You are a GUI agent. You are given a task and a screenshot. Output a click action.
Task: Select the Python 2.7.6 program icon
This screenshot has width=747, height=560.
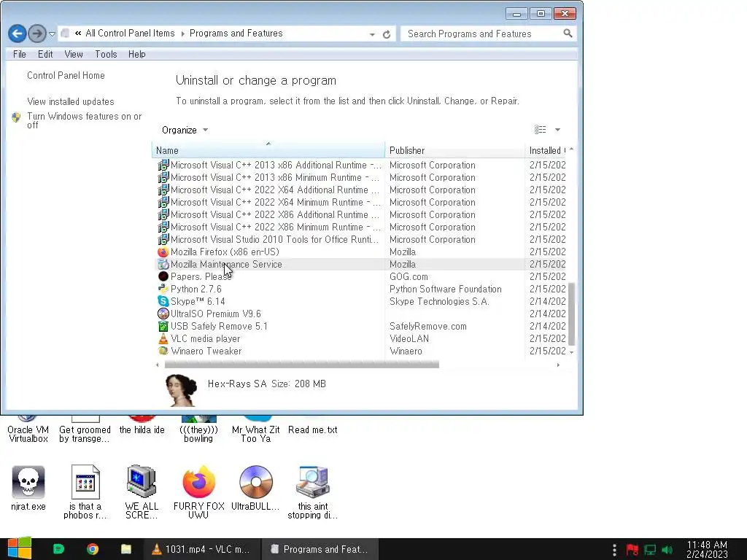[163, 289]
